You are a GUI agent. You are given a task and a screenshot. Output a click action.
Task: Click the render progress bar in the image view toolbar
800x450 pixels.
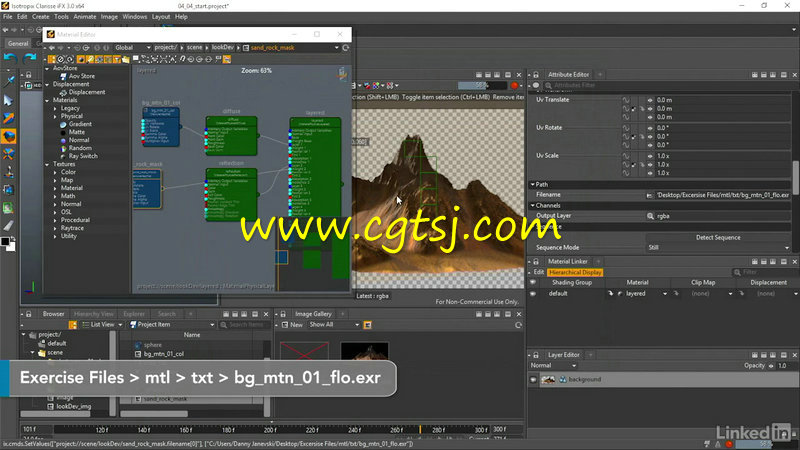coord(482,85)
